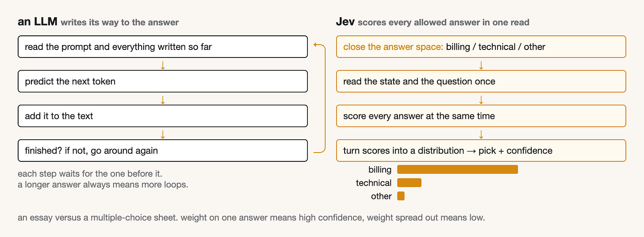Select 'turn scores into a distribution' box
This screenshot has height=237, width=644.
coord(481,150)
